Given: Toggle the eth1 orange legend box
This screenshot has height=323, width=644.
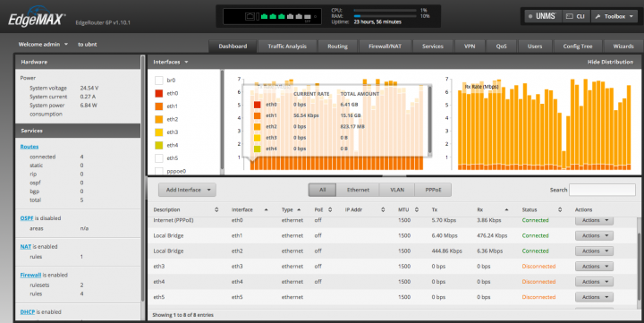Looking at the screenshot, I should coord(159,106).
